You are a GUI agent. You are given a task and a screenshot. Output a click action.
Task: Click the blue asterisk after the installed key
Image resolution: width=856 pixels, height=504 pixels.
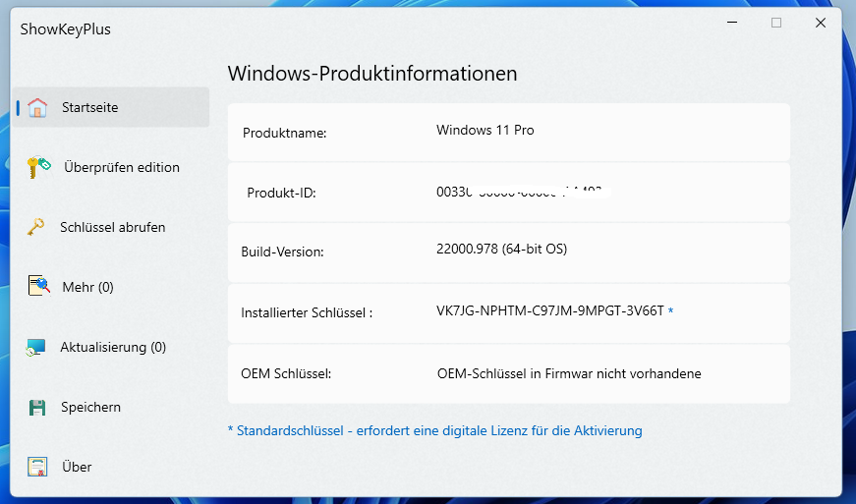point(671,310)
